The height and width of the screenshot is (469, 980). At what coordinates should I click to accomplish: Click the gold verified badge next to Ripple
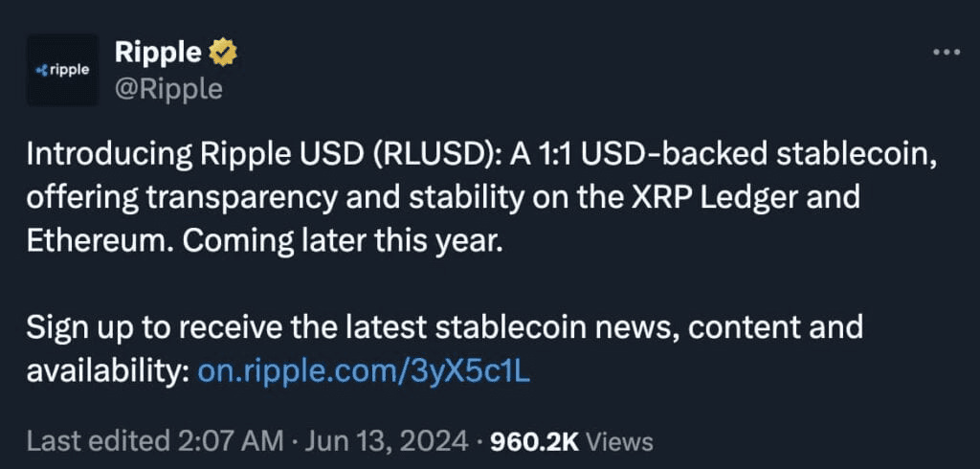tap(223, 54)
